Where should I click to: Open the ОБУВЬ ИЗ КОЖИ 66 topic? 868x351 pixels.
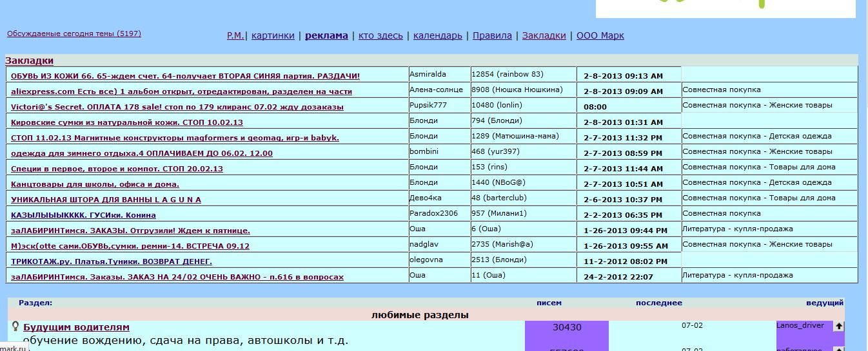pos(185,76)
